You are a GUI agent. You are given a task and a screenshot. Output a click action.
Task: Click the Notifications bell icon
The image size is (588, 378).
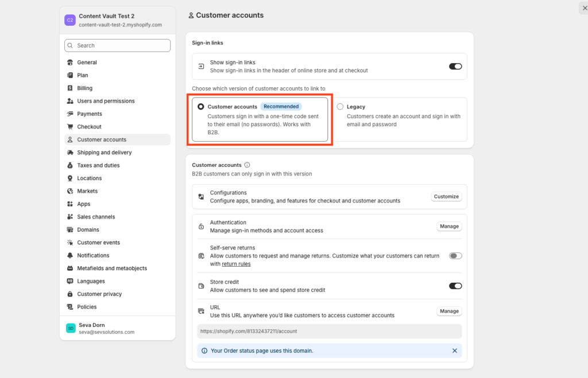(70, 255)
